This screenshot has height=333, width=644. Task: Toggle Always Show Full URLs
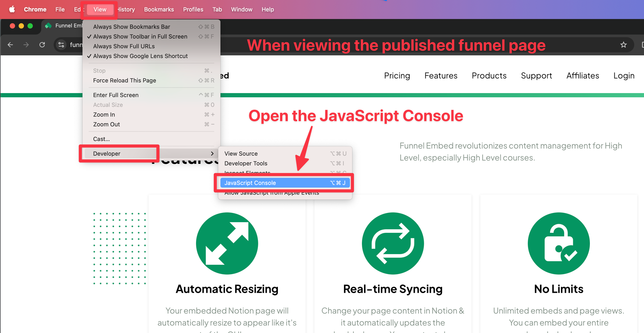pos(151,46)
